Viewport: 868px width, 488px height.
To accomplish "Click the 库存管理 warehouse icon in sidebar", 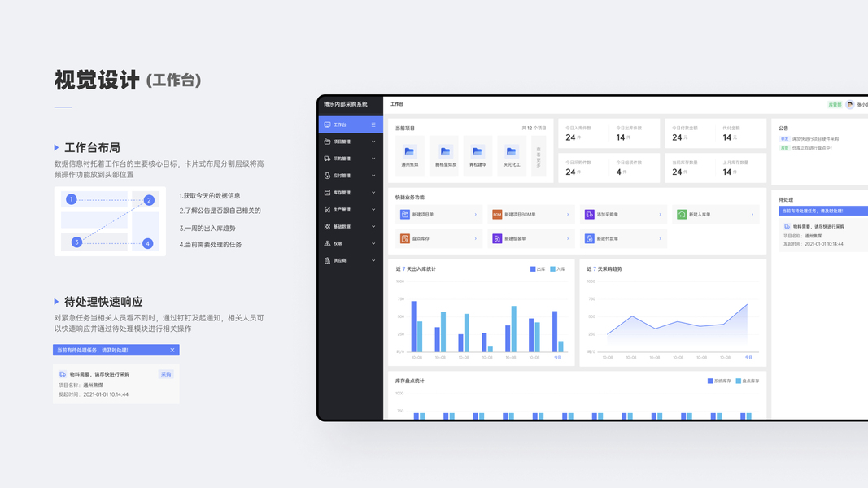I will 327,193.
